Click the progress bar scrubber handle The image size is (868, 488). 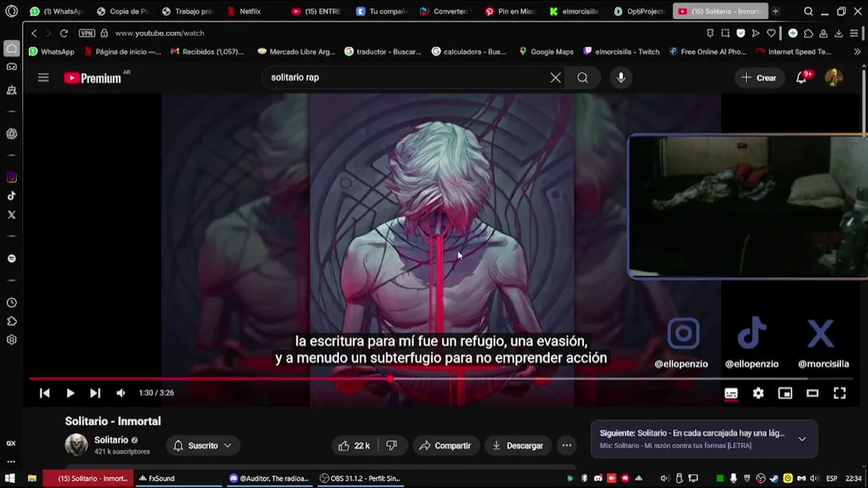[391, 378]
